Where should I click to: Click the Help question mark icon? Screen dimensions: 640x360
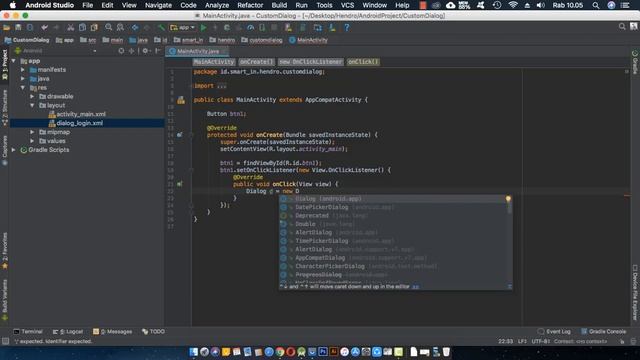pyautogui.click(x=347, y=27)
